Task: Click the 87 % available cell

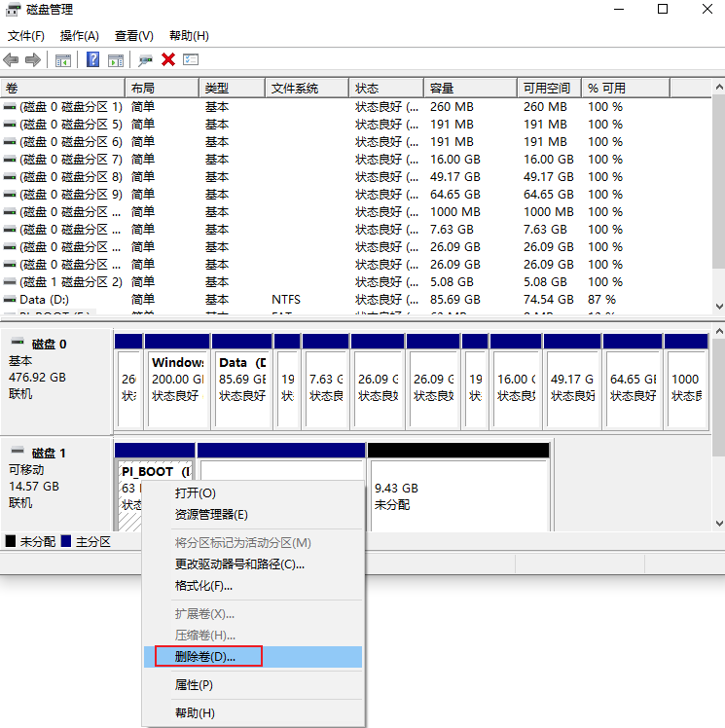Action: click(601, 300)
